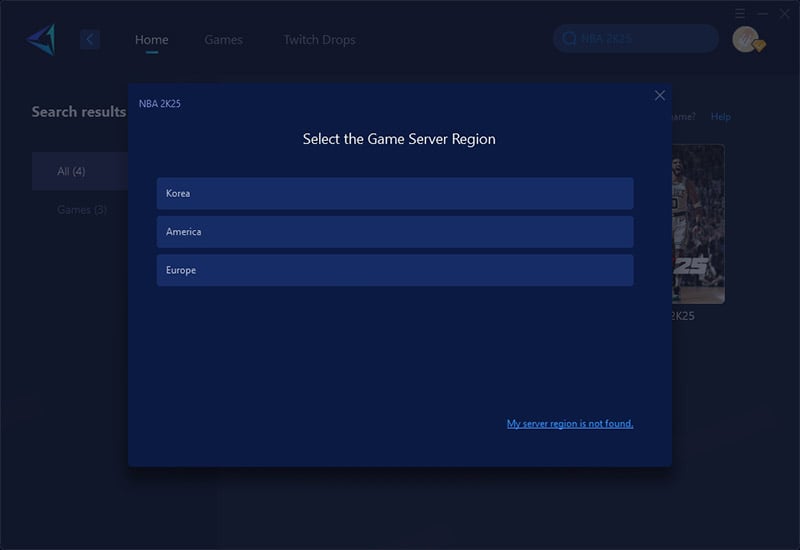Screen dimensions: 800x550
Task: Click the app logo icon
Action: pos(41,39)
